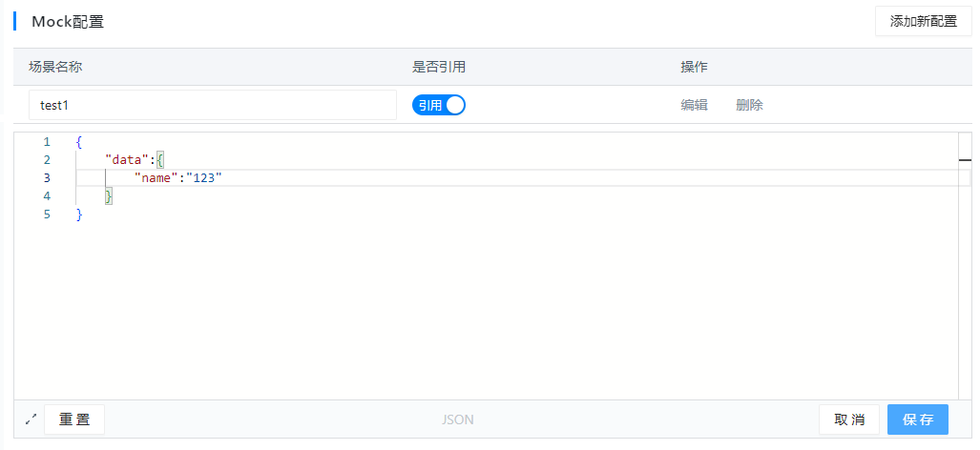The height and width of the screenshot is (450, 980).
Task: Click line number 5 in editor gutter
Action: coord(47,215)
